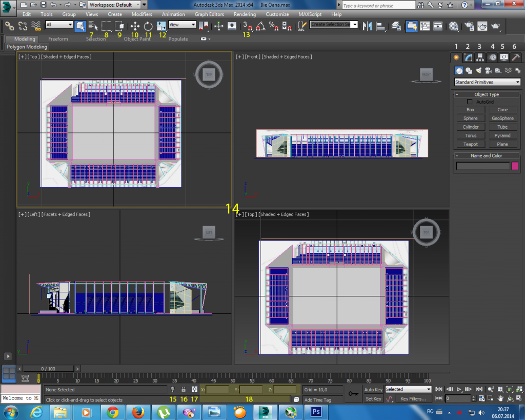The image size is (525, 420).
Task: Click the GeoSphere button
Action: (502, 118)
